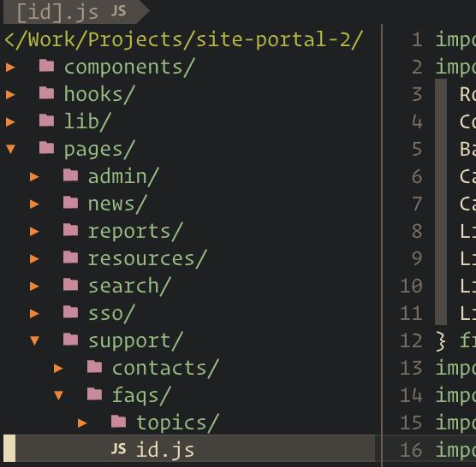
Task: Click the contacts folder icon
Action: click(95, 367)
